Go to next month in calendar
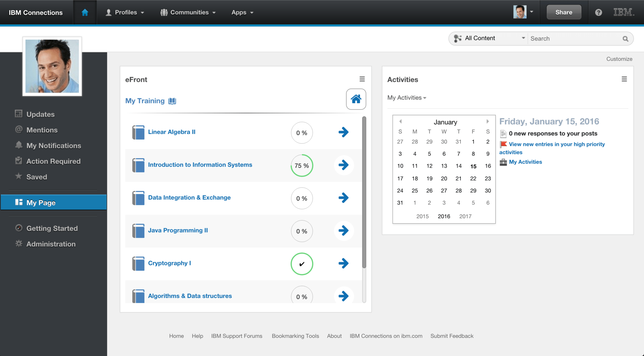 coord(488,122)
